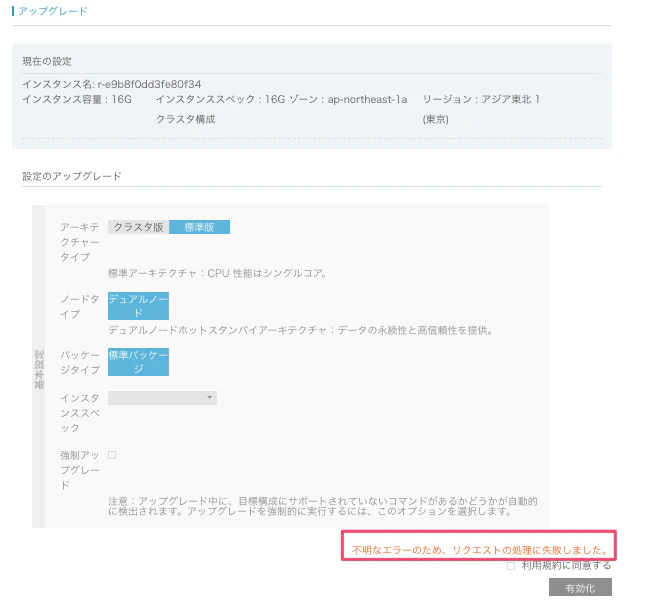Enable the 強制アップグレード checkbox
This screenshot has width=652, height=602.
coord(112,455)
